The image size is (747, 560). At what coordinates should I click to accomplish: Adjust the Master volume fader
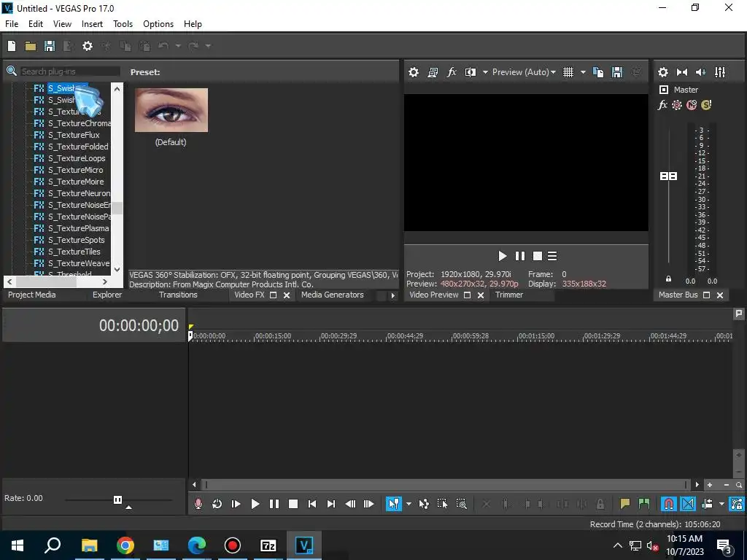pos(668,176)
